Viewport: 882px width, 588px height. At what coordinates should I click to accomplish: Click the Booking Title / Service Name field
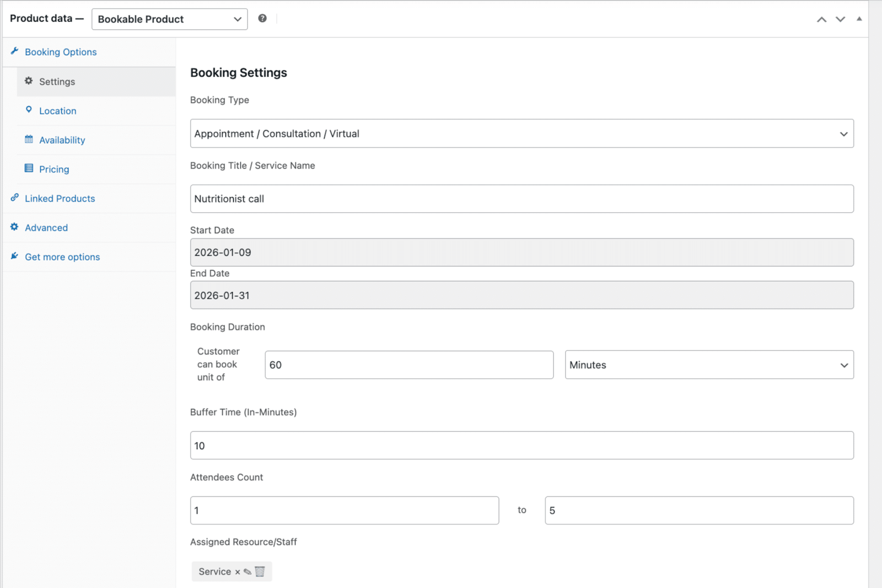coord(522,198)
